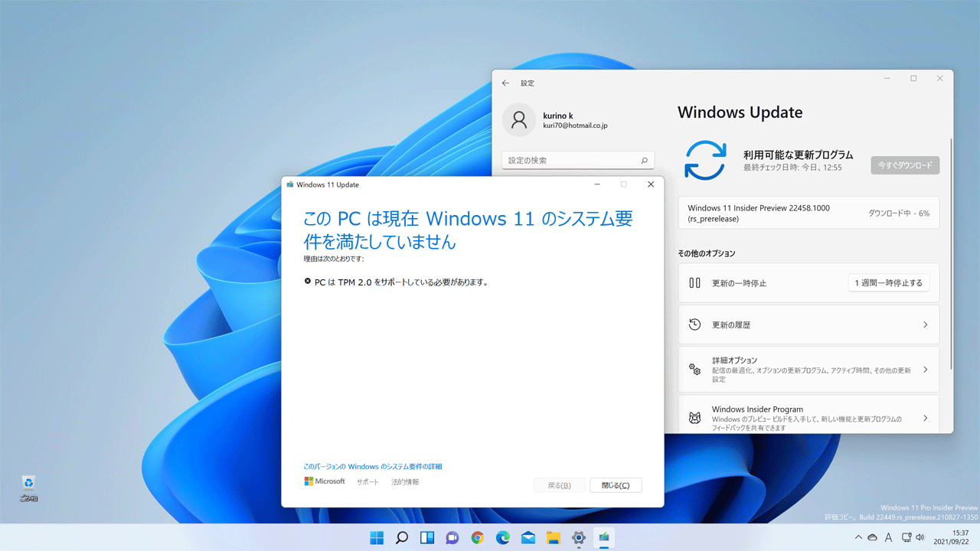The width and height of the screenshot is (980, 551).
Task: Click gears icon in 詳細オプション
Action: click(x=695, y=369)
